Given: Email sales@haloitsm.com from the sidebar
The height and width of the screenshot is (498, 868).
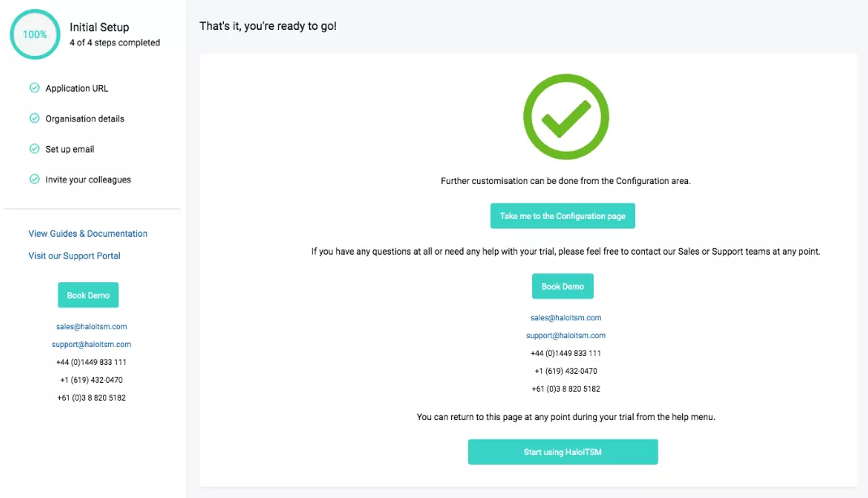Looking at the screenshot, I should (x=92, y=327).
